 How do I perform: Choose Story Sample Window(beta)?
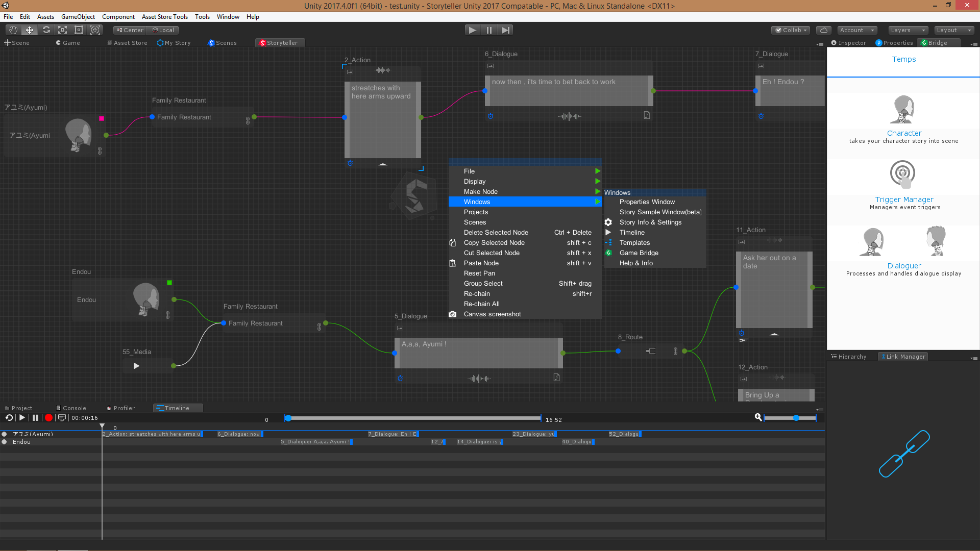[655, 212]
